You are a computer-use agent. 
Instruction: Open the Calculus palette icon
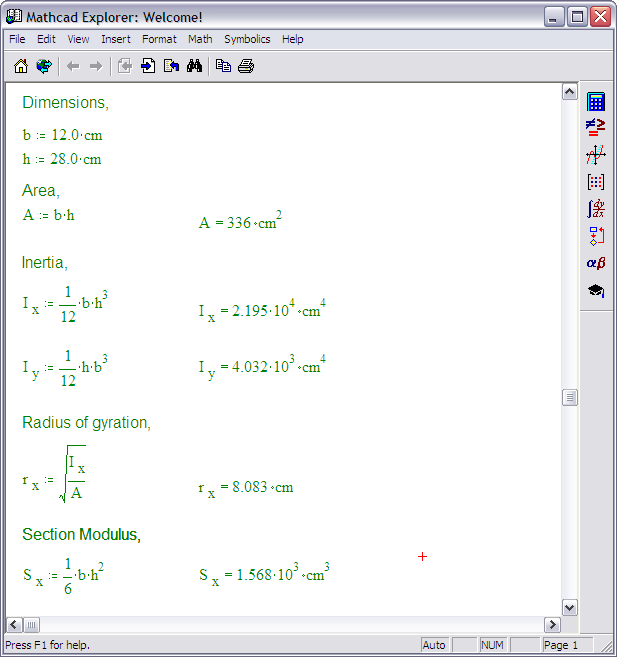[596, 209]
